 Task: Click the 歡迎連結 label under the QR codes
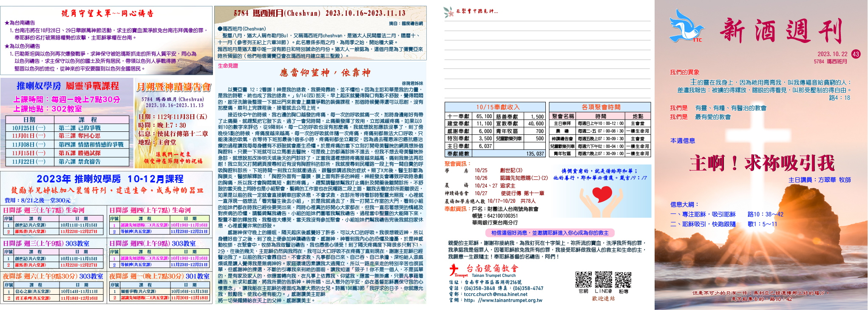[603, 299]
